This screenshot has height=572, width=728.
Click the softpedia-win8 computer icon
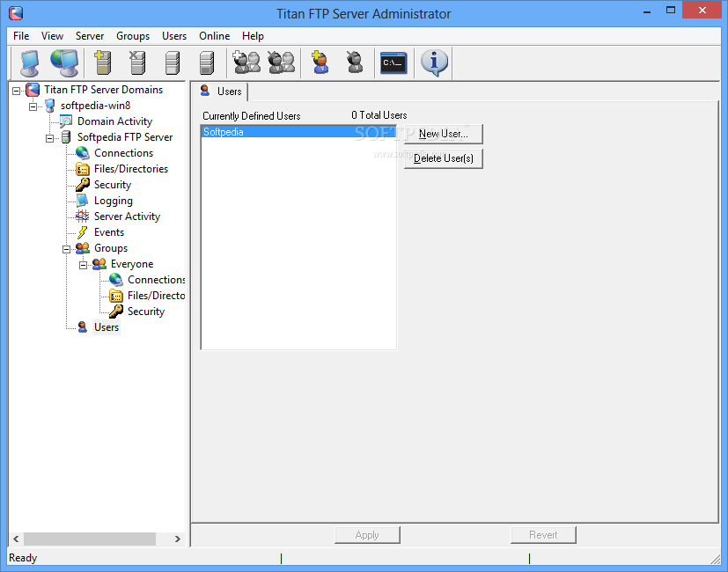(x=49, y=106)
